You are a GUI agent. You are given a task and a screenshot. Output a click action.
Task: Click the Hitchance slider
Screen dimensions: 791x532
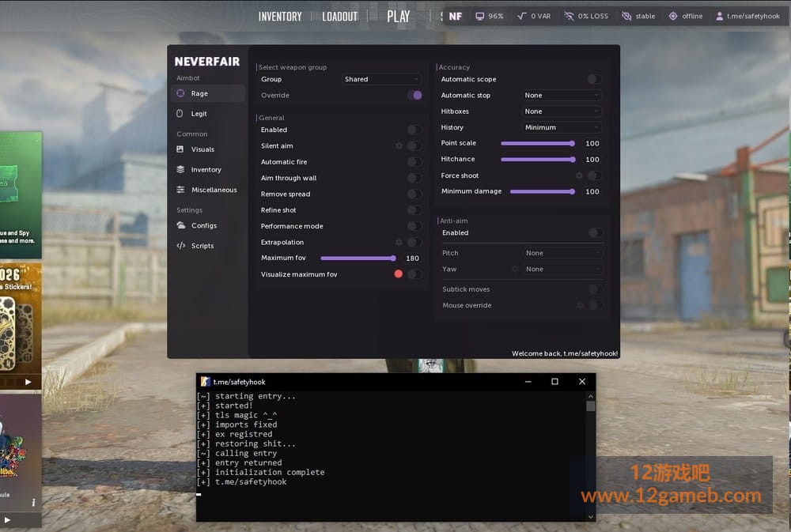538,160
